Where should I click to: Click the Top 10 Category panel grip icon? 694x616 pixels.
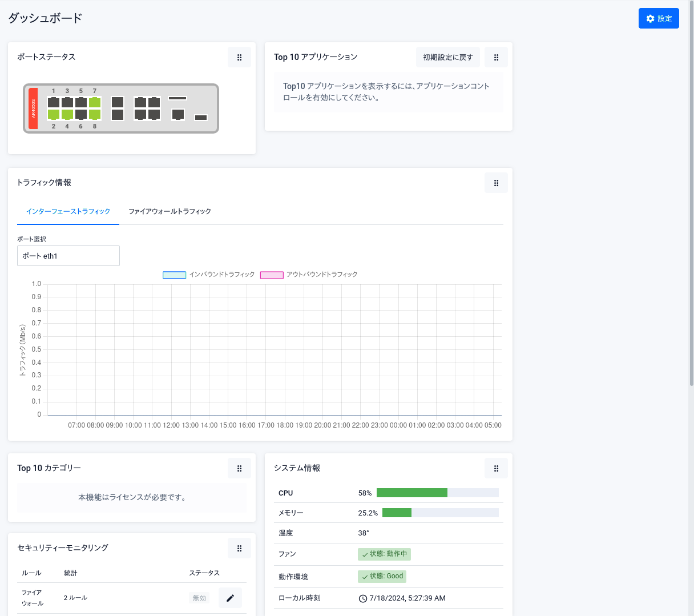click(x=239, y=468)
